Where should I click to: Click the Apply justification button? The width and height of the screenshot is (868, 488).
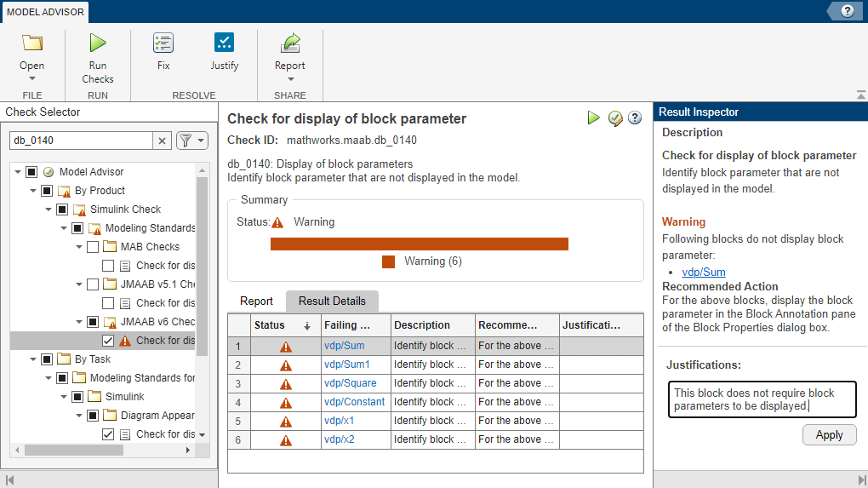tap(829, 434)
